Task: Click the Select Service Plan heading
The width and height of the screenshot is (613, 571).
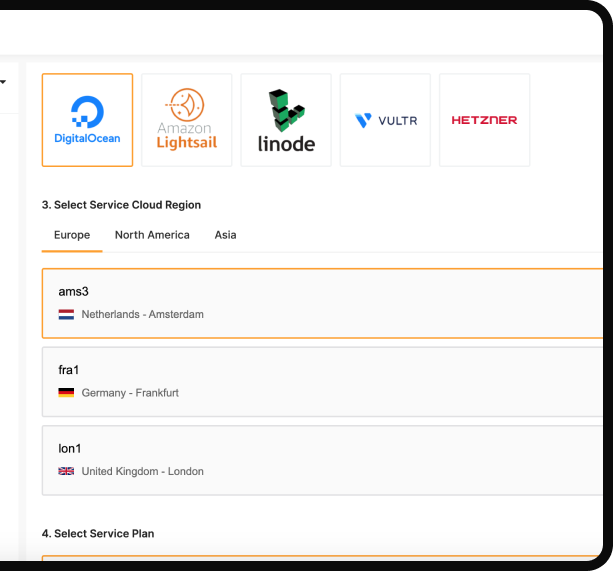Action: (98, 534)
